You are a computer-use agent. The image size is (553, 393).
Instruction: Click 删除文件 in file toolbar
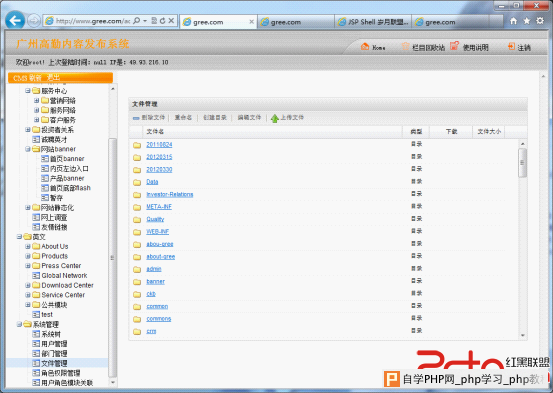click(153, 117)
